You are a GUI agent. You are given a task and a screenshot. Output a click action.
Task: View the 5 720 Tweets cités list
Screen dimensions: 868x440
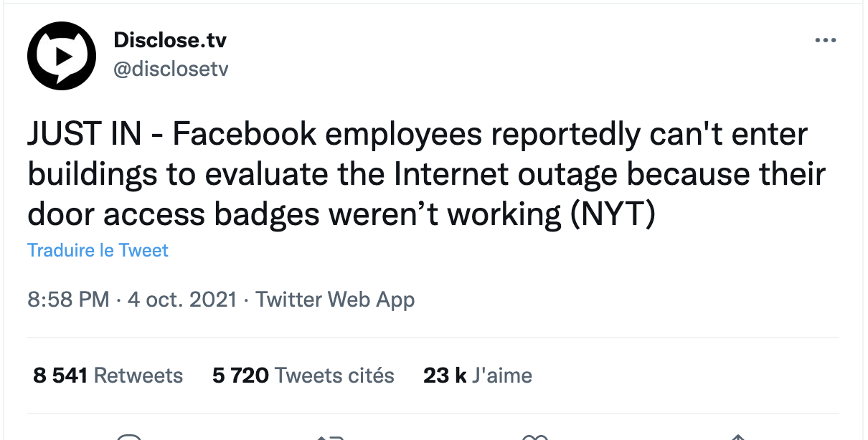[303, 375]
